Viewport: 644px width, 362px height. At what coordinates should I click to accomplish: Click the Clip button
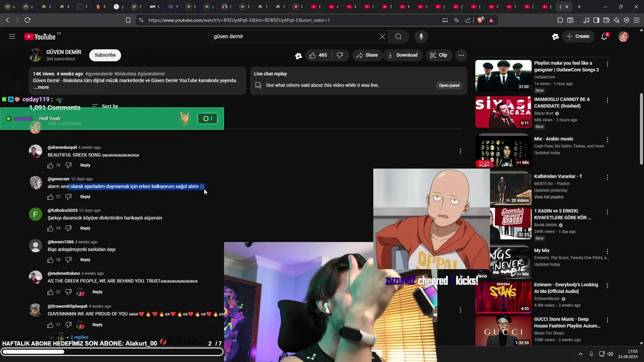[438, 55]
